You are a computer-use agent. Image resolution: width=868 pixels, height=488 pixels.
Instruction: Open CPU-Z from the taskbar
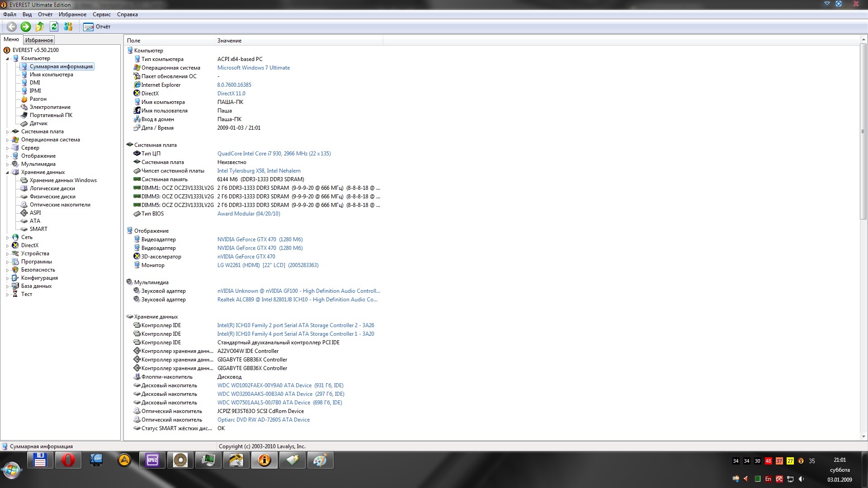(x=152, y=460)
